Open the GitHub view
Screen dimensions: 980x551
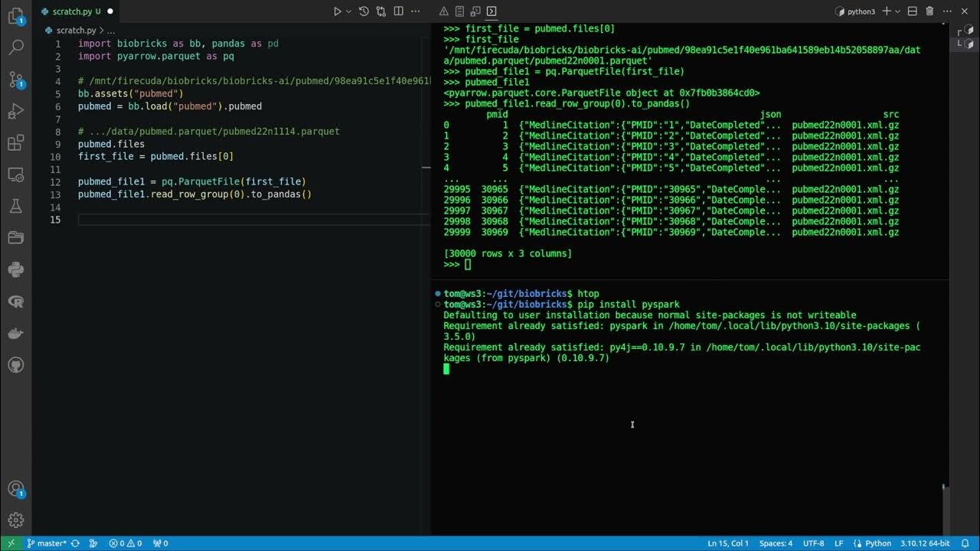pyautogui.click(x=15, y=365)
